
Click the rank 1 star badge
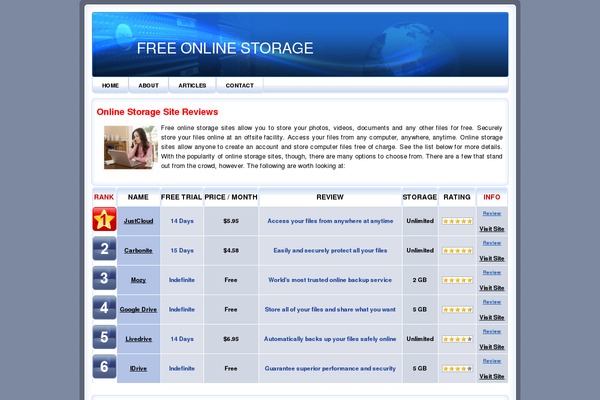tap(104, 219)
